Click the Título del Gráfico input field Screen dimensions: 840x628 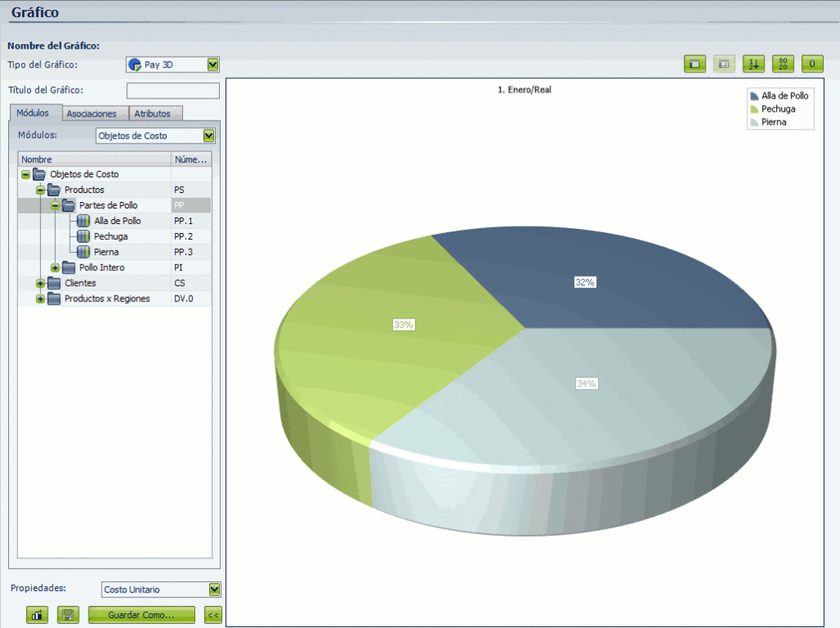pos(173,90)
